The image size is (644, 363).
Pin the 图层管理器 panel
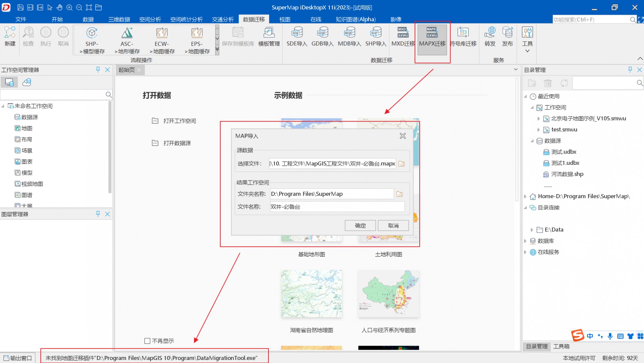pyautogui.click(x=98, y=214)
